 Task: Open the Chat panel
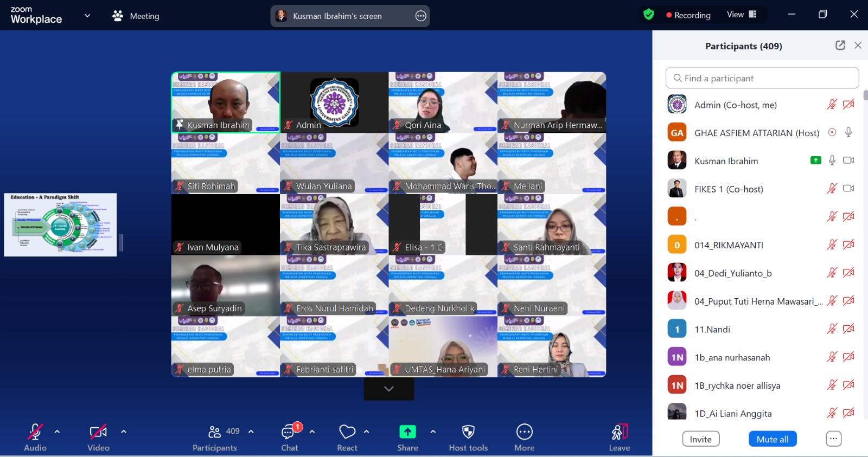point(289,433)
